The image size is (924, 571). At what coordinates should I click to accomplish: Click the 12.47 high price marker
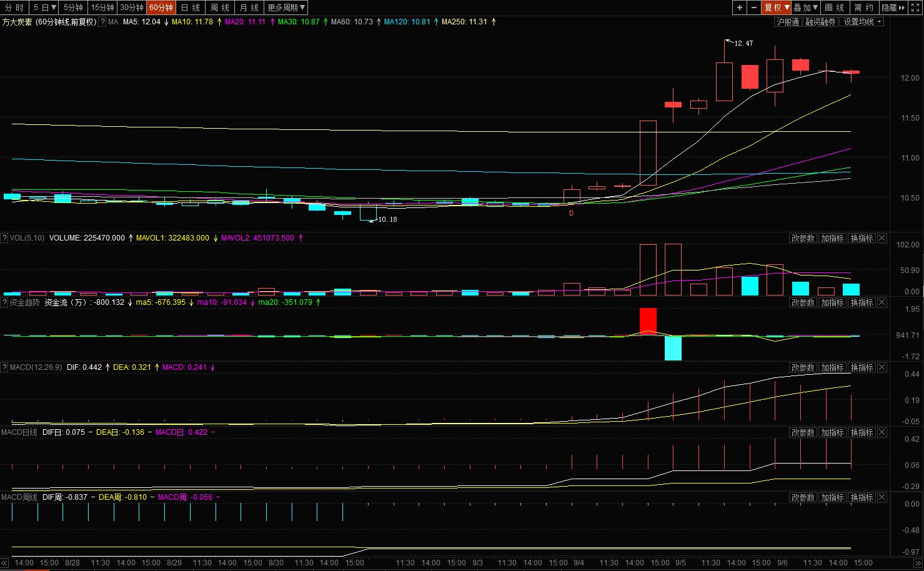tap(743, 43)
